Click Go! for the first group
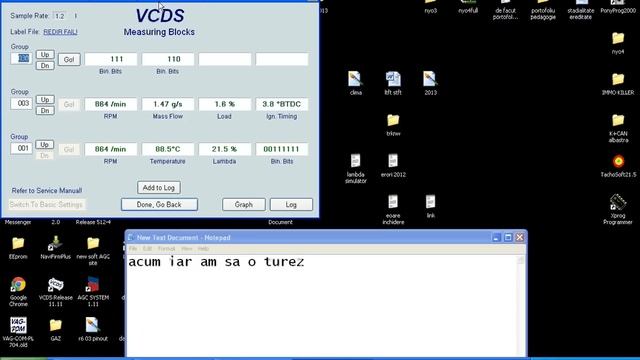The height and width of the screenshot is (360, 640). [69, 60]
